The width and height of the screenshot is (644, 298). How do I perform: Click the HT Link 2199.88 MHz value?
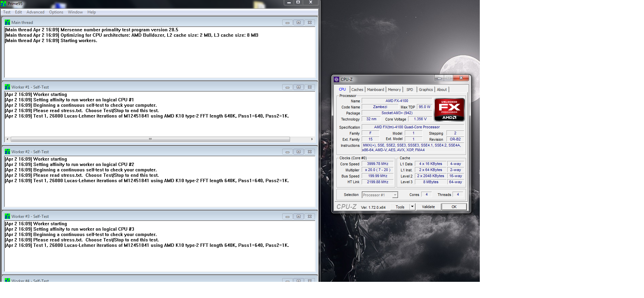pos(378,182)
